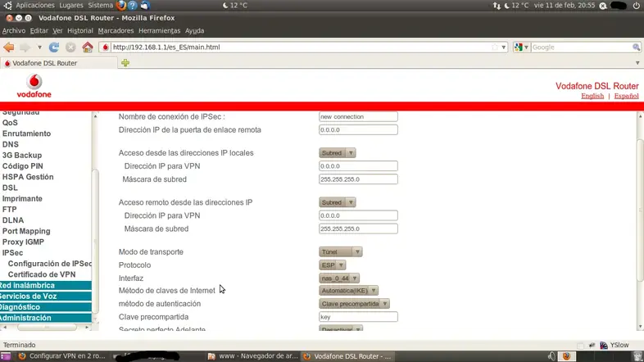Open the local access Subred dropdown

pos(338,152)
